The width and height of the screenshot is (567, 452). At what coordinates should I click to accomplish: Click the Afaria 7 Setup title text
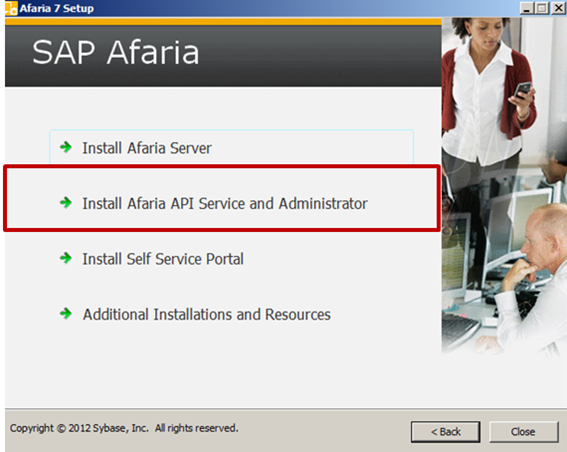[57, 8]
